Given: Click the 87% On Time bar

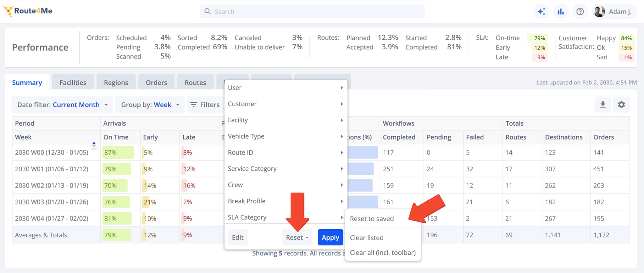Looking at the screenshot, I should (x=118, y=153).
